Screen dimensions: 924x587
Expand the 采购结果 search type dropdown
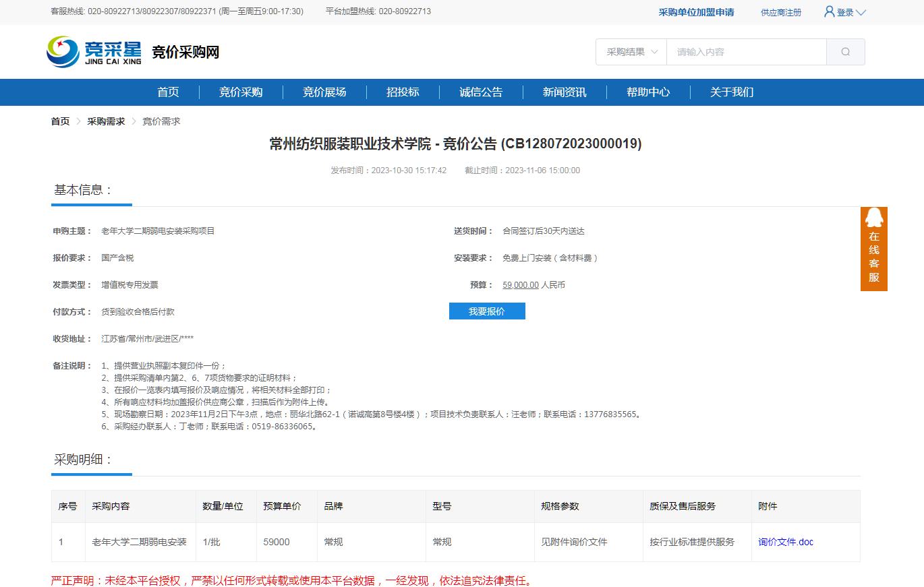(631, 52)
